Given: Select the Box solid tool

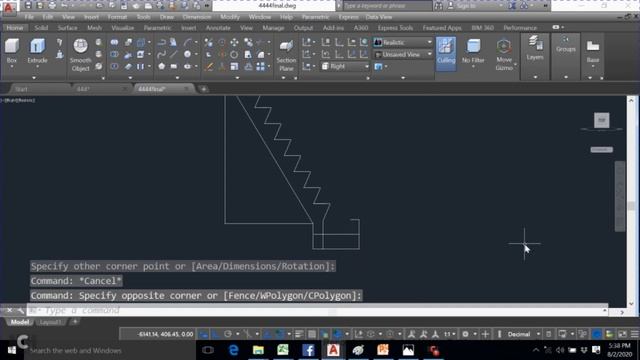Looking at the screenshot, I should tap(12, 50).
